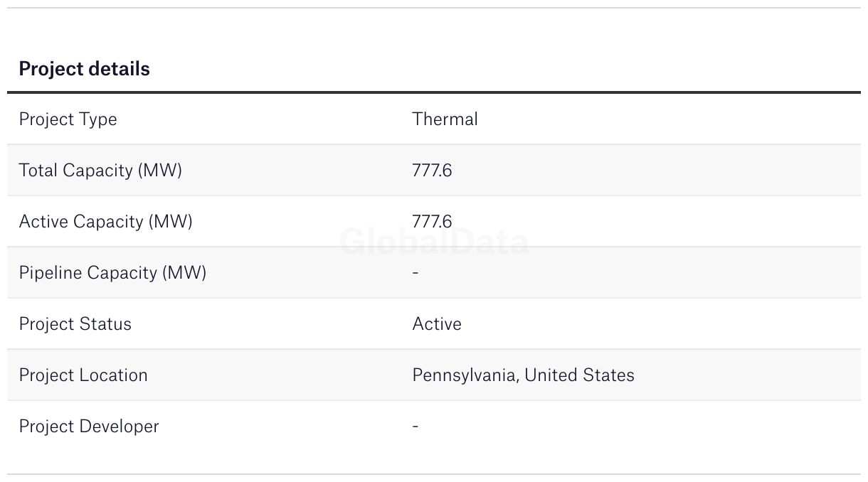Select the Project Status label
Screen dimensions: 868x482
[75, 324]
